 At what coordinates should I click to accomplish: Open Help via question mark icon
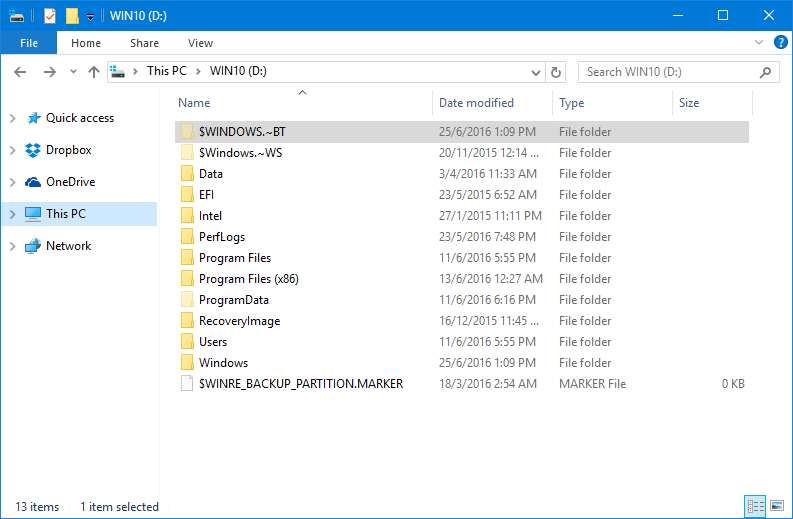(x=780, y=42)
